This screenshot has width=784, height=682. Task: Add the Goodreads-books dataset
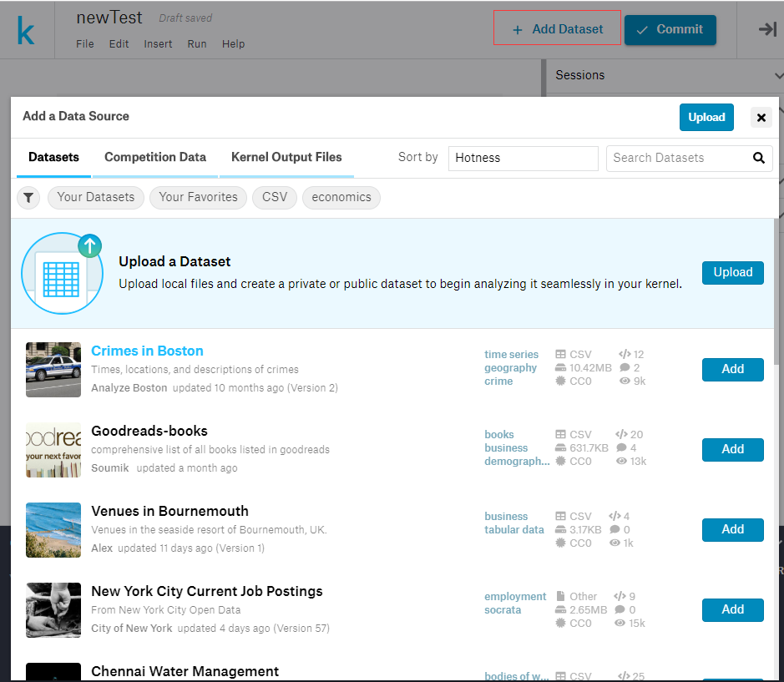pos(732,449)
